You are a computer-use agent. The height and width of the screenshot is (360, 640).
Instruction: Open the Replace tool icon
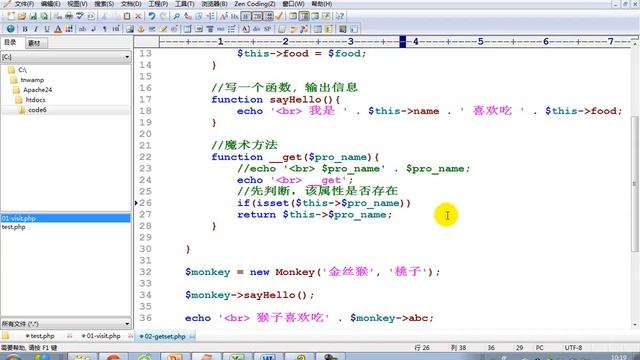[188, 16]
